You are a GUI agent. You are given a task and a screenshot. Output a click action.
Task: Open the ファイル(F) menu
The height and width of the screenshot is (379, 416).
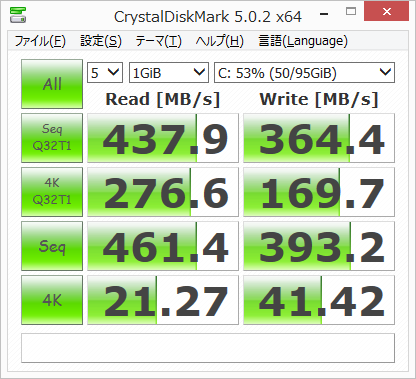(x=40, y=41)
